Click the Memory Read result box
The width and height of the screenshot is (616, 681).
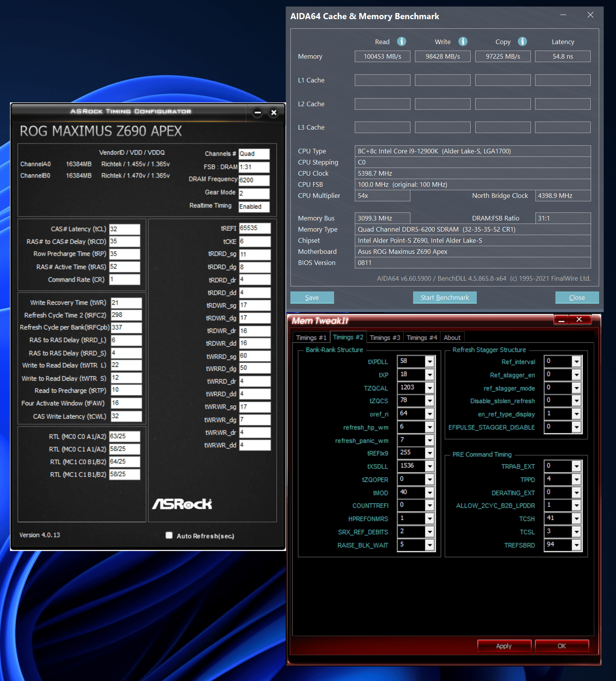click(382, 56)
